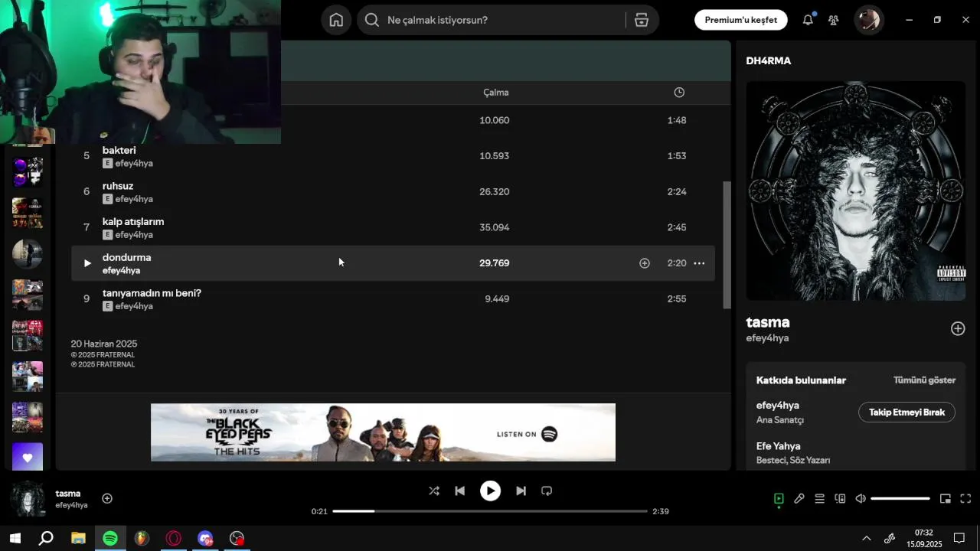Seek within the song progress bar
Image resolution: width=980 pixels, height=551 pixels.
coord(490,511)
